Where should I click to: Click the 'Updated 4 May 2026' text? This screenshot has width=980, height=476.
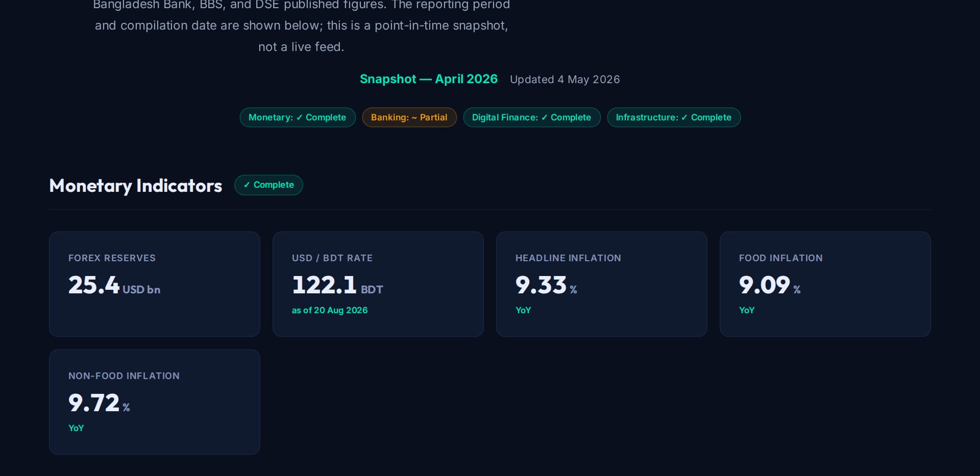pos(565,80)
